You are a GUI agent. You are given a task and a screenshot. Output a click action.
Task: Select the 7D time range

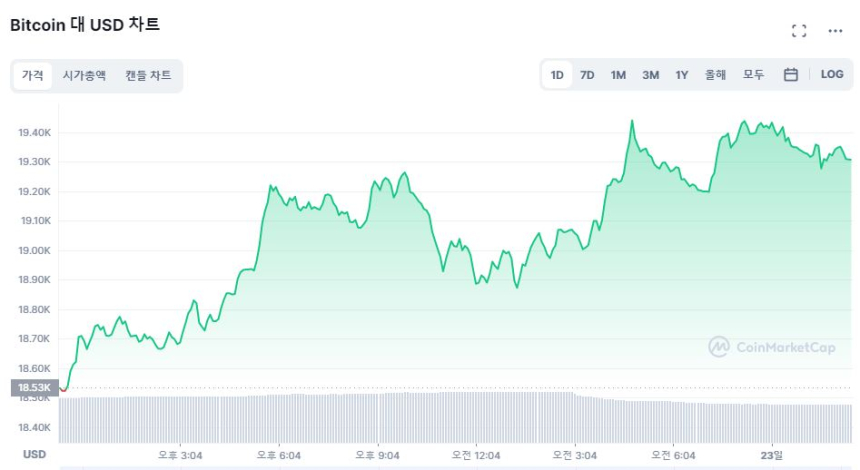[x=587, y=75]
